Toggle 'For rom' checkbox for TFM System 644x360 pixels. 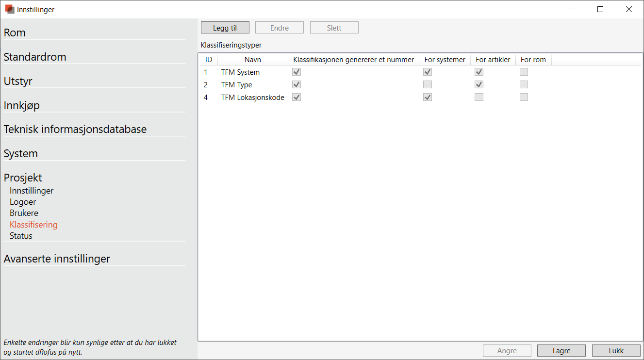524,72
